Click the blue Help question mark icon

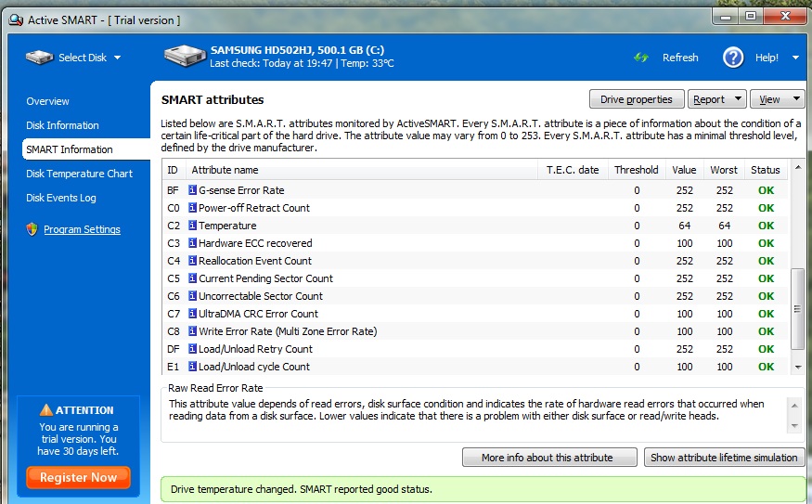coord(733,58)
